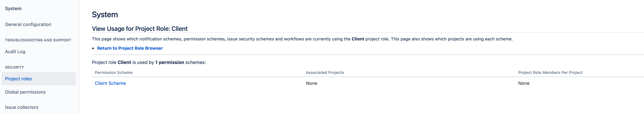This screenshot has width=644, height=114.
Task: Click the Permission Scheme column header
Action: coord(113,73)
